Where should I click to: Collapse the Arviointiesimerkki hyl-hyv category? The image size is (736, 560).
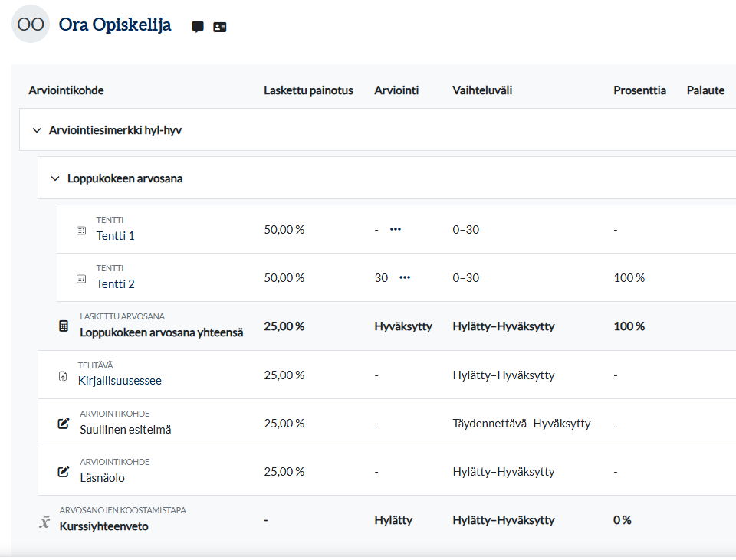tap(36, 130)
